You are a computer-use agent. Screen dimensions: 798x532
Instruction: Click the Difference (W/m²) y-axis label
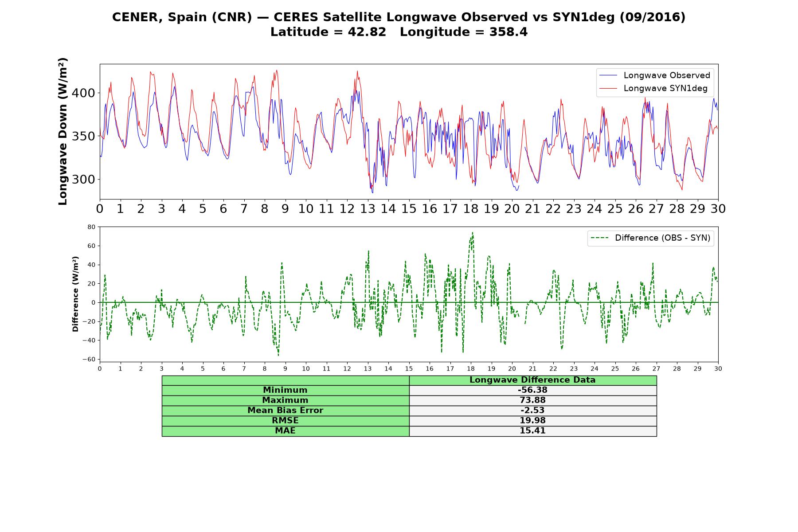(x=75, y=294)
